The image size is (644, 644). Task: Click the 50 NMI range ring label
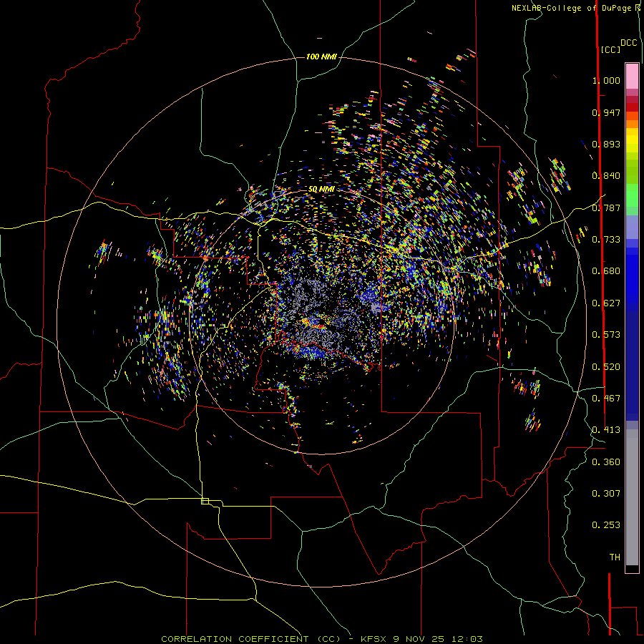[x=321, y=190]
